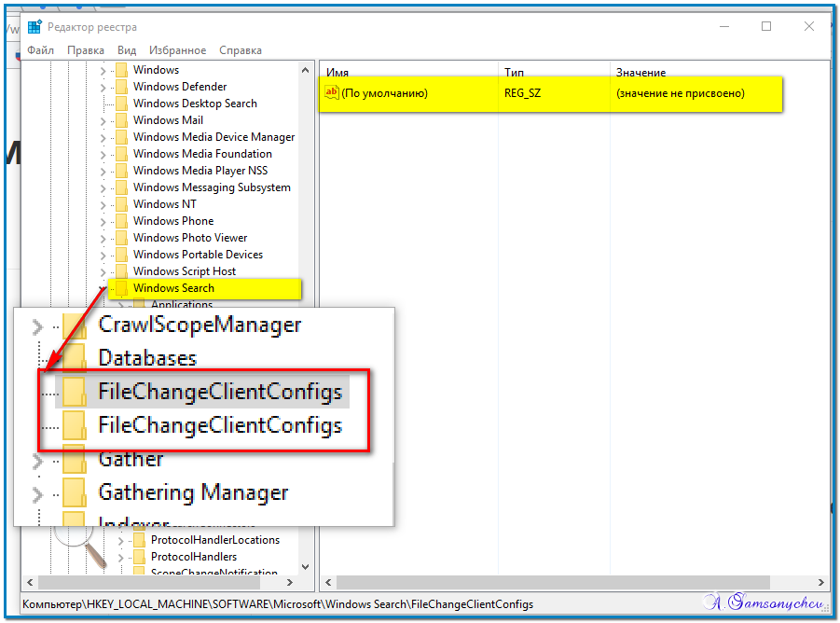Click tree pane scroll right arrow
Viewport: 840px width, 623px height.
pos(290,582)
